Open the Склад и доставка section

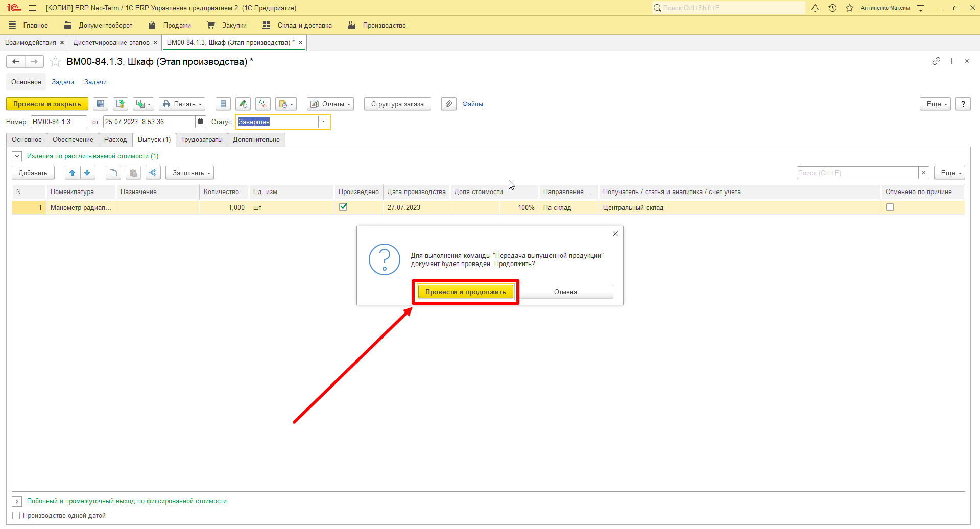point(297,25)
